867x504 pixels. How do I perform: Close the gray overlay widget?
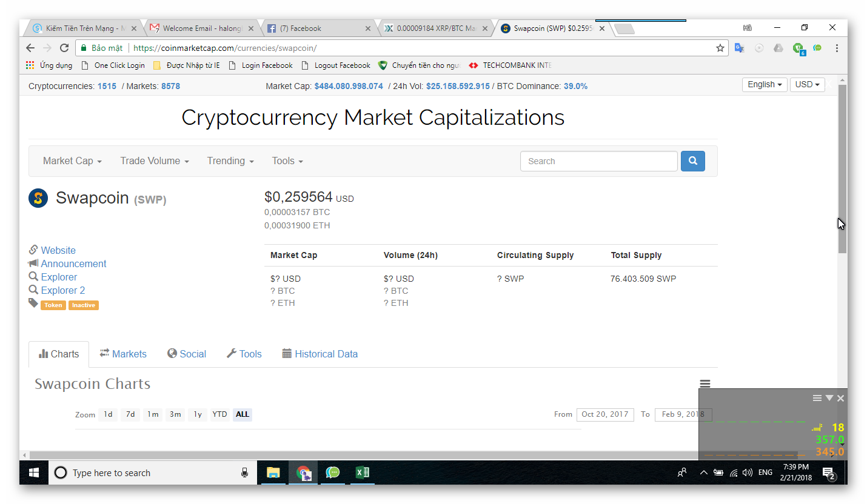click(840, 398)
